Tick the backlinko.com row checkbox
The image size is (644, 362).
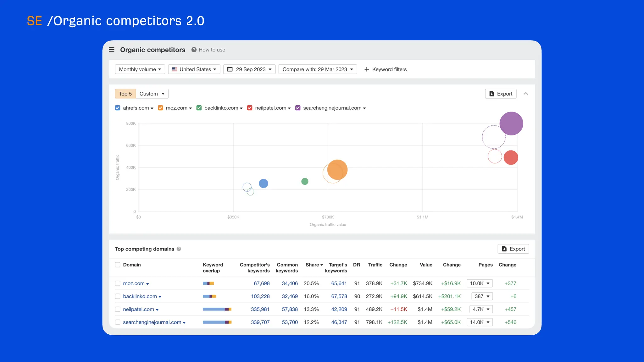point(118,296)
